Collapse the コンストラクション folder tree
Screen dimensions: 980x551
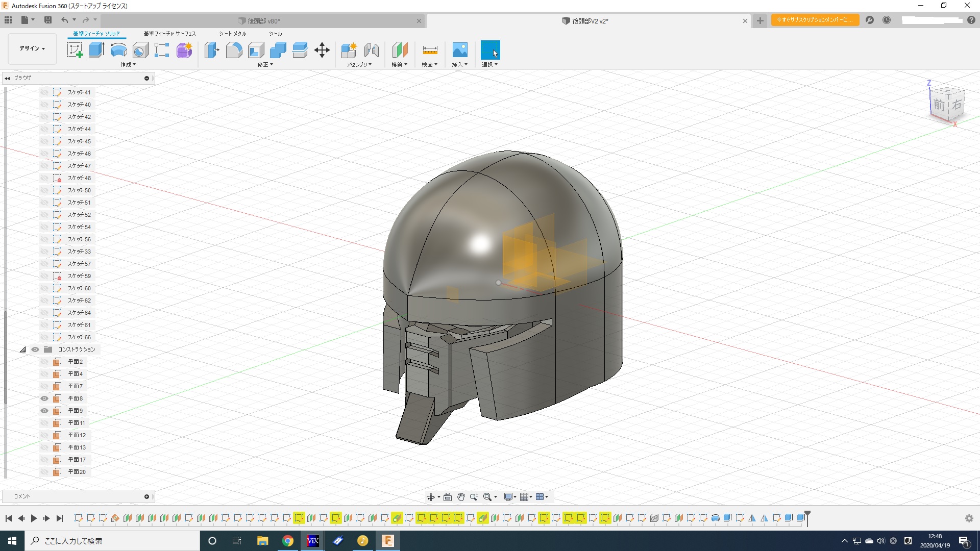coord(22,349)
